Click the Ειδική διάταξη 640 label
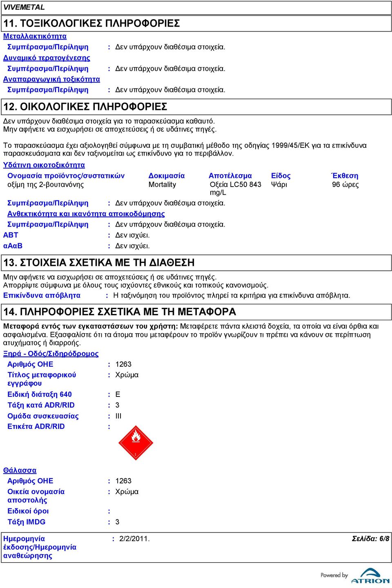The width and height of the screenshot is (392, 588). [x=40, y=394]
